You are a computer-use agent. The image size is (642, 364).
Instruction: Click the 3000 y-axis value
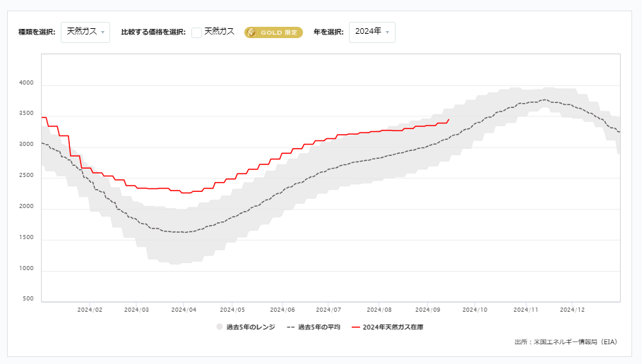(26, 145)
